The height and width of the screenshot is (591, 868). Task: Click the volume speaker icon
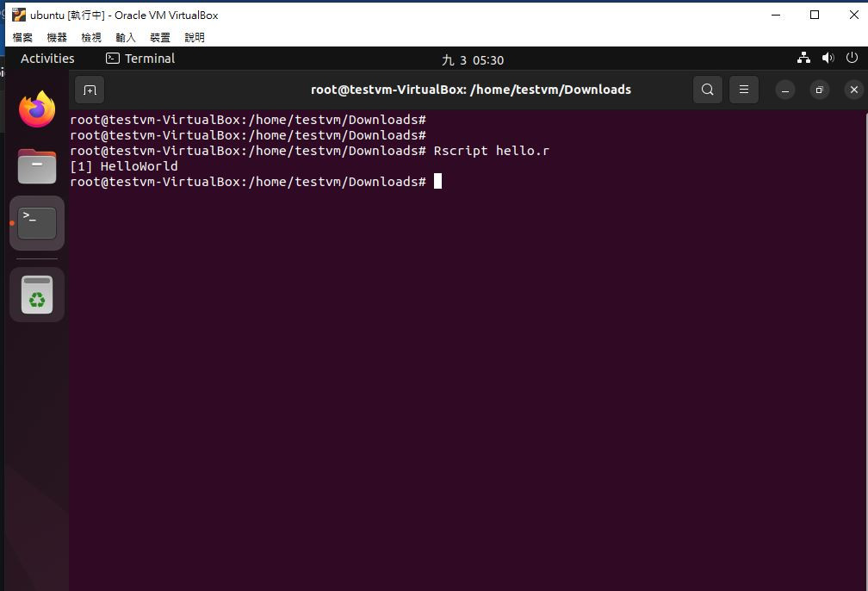(x=828, y=58)
